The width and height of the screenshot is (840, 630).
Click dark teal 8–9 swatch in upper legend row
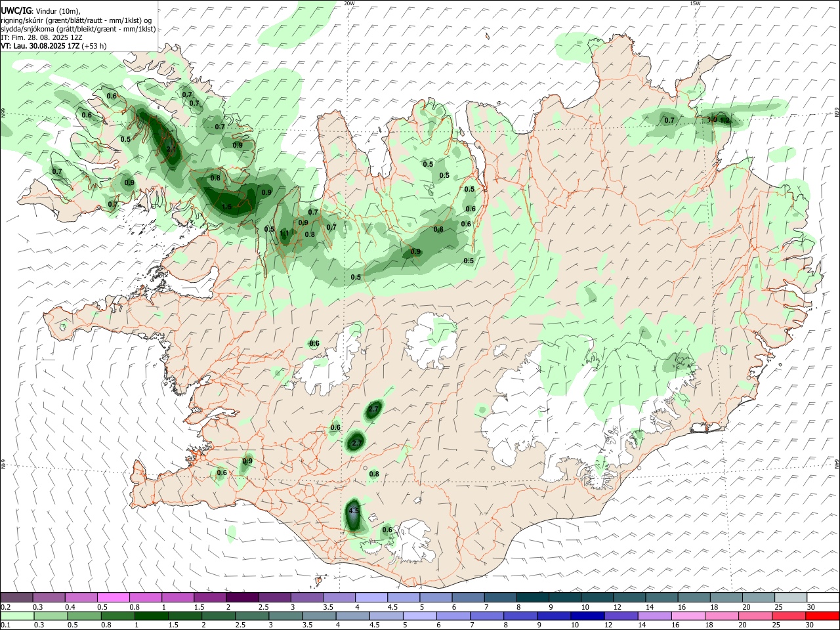coord(533,598)
